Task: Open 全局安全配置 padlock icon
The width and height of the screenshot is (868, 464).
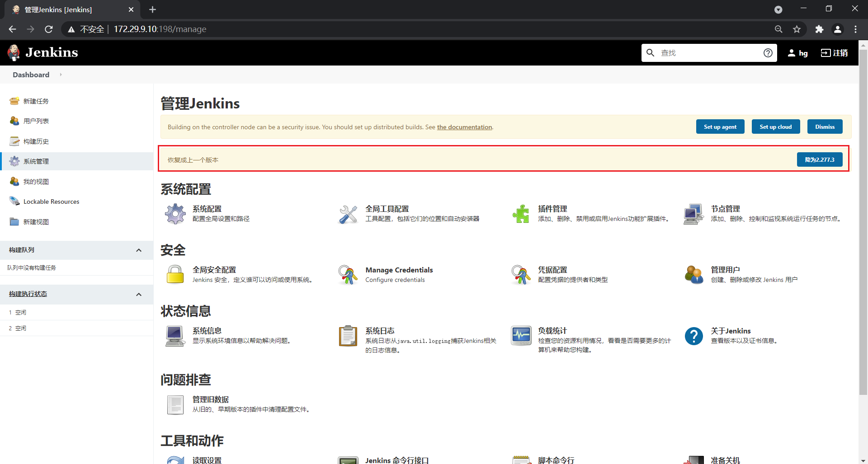Action: 175,274
